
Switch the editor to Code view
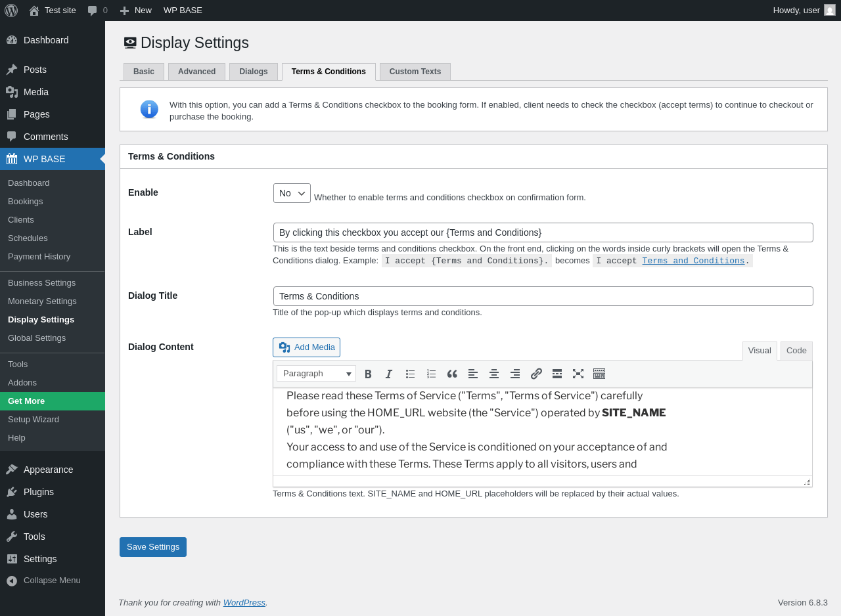[796, 351]
